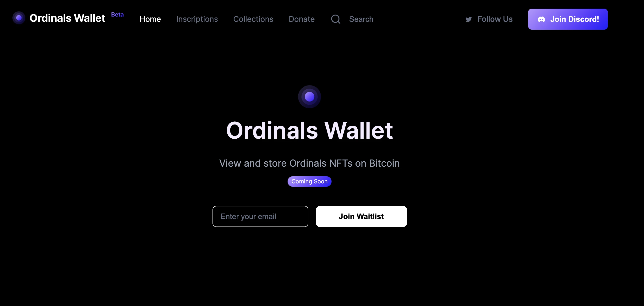The height and width of the screenshot is (306, 644).
Task: Select the Inscriptions menu item
Action: click(197, 19)
